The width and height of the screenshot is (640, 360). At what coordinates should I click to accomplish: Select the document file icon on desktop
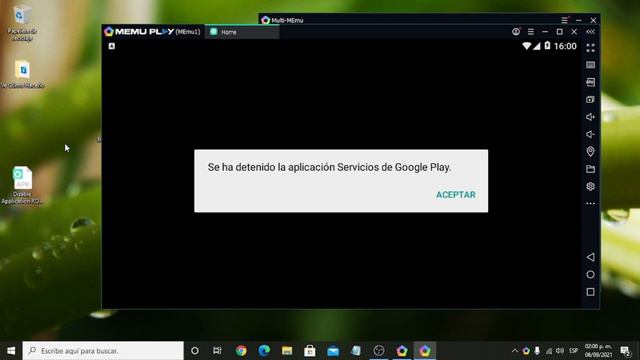(22, 74)
